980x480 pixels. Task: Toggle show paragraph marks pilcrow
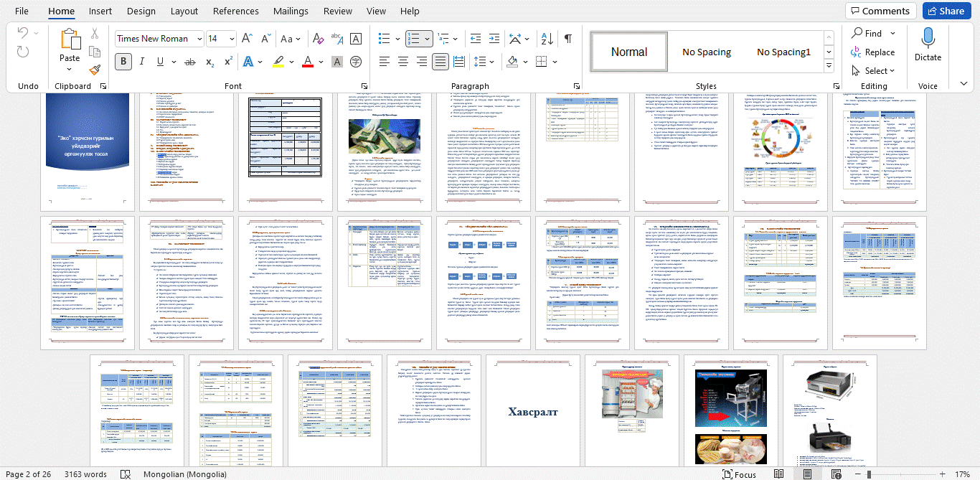[568, 39]
